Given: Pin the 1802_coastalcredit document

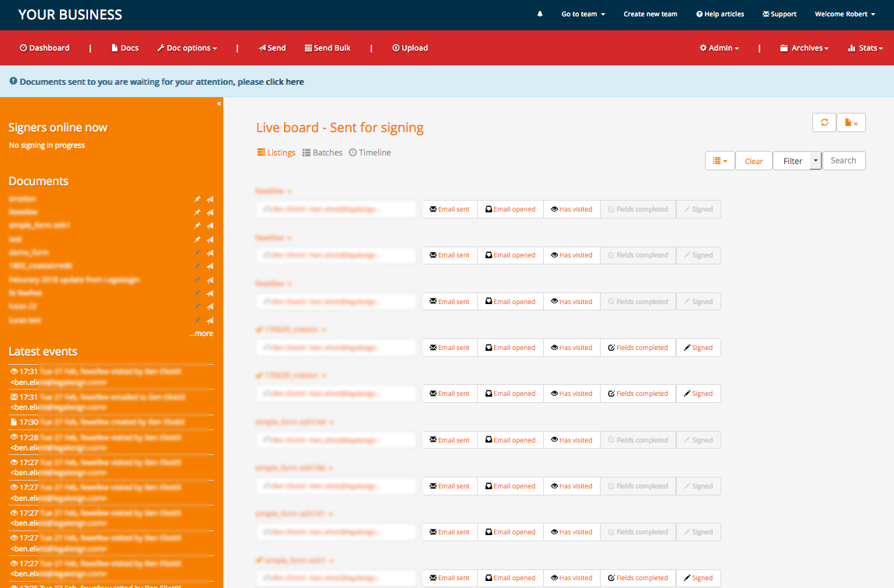Looking at the screenshot, I should click(198, 266).
